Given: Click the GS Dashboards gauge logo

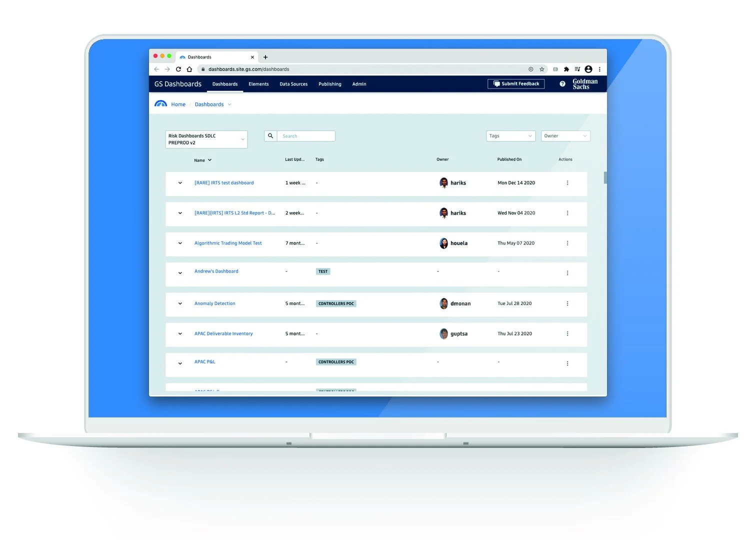Looking at the screenshot, I should tap(161, 103).
